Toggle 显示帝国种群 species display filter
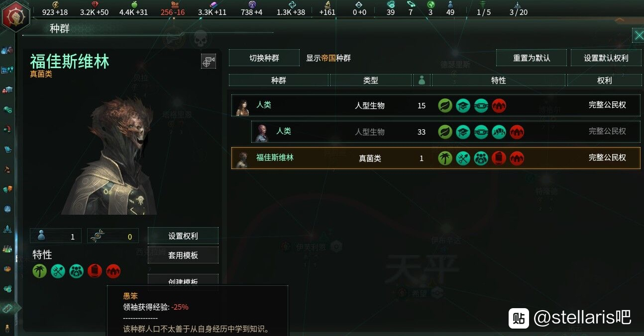The image size is (644, 336). [x=328, y=58]
